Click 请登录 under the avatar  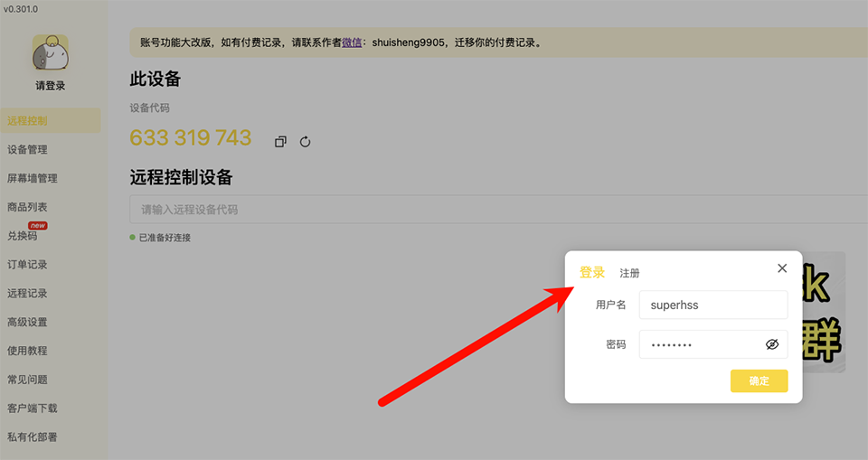point(51,86)
